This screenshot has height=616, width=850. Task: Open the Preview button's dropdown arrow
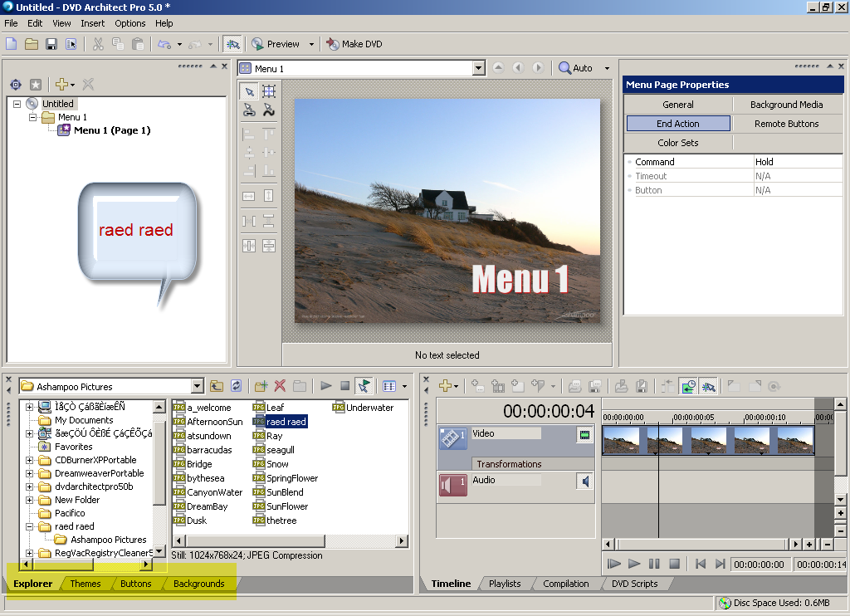(x=311, y=45)
